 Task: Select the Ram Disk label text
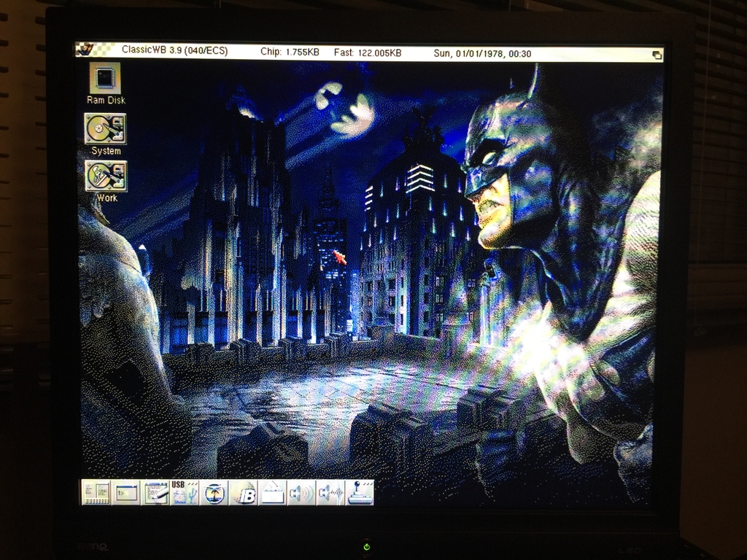(107, 100)
